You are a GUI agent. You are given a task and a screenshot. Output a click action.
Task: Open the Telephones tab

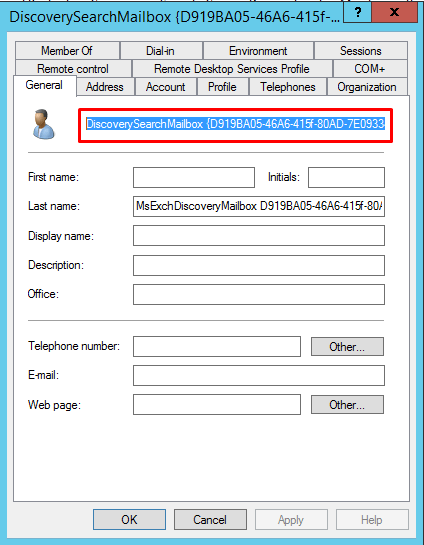288,87
